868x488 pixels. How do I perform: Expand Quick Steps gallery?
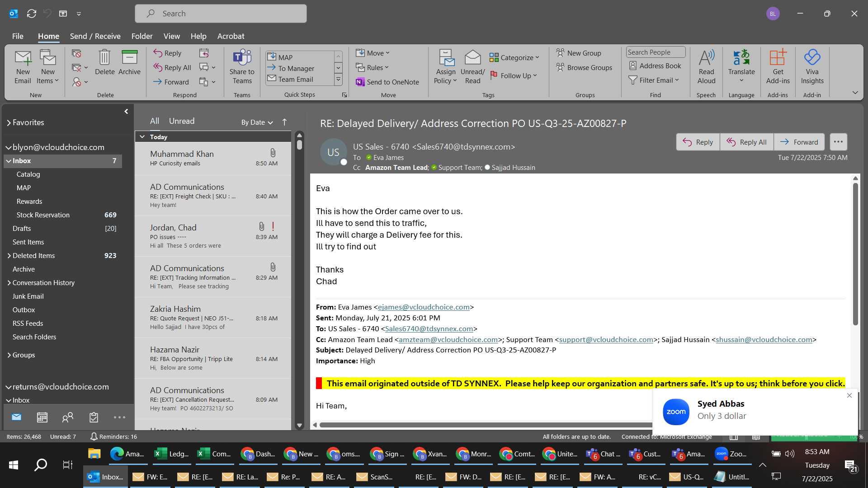coord(338,80)
